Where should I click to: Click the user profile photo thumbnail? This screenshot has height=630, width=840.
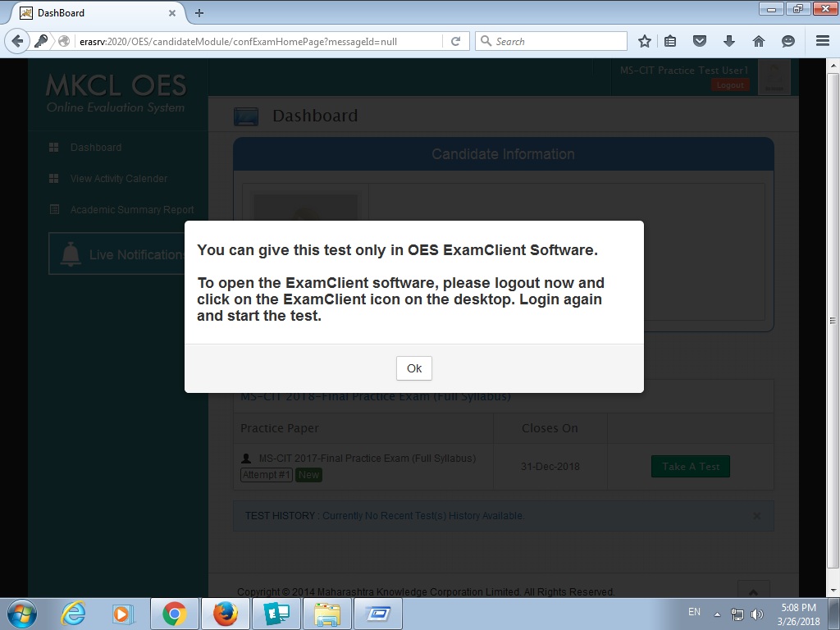click(774, 77)
